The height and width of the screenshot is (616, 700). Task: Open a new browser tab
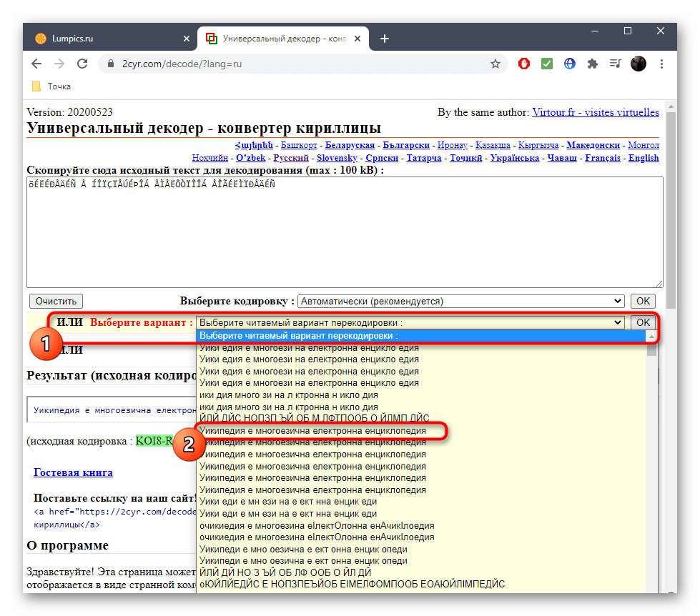click(385, 39)
